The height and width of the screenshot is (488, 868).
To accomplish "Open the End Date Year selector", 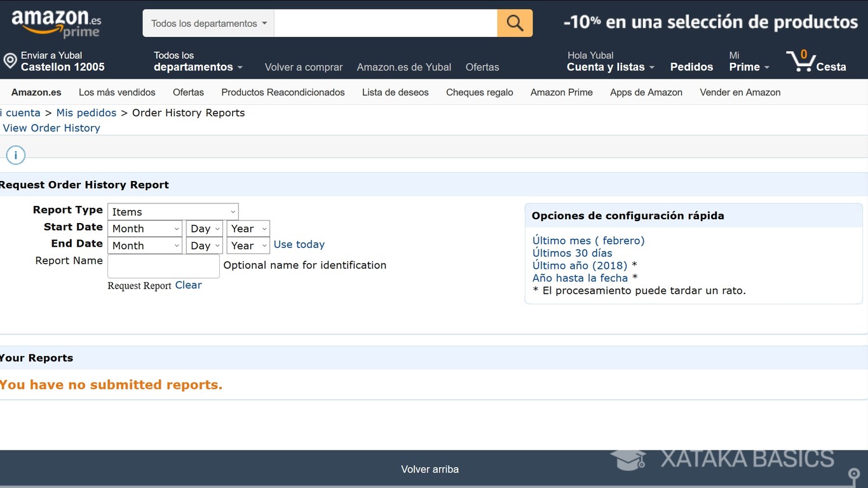I will [x=248, y=245].
